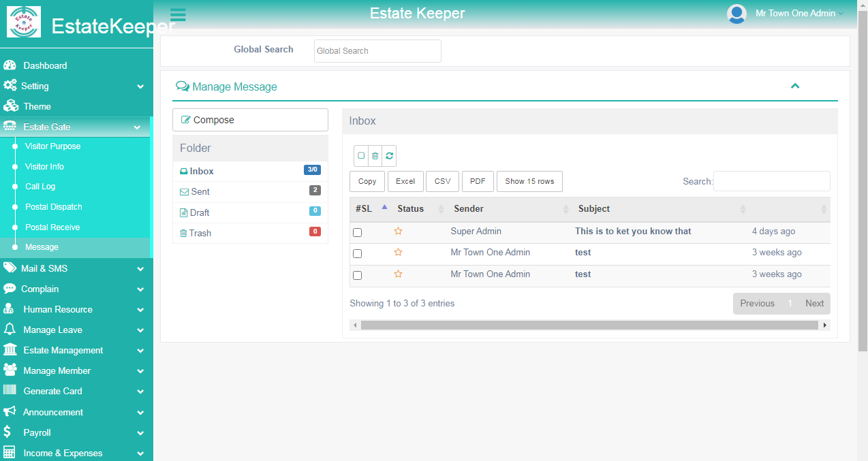
Task: Open the Sent folder
Action: point(200,192)
